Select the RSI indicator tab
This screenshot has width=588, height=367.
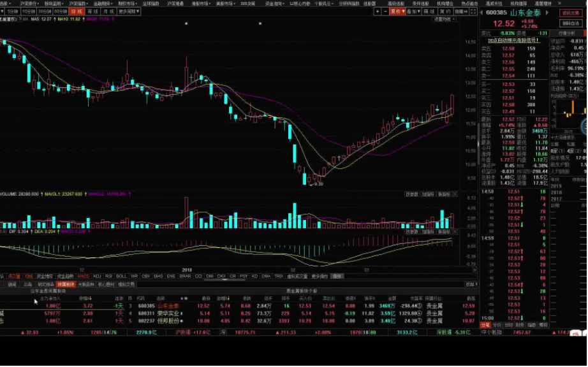click(108, 277)
